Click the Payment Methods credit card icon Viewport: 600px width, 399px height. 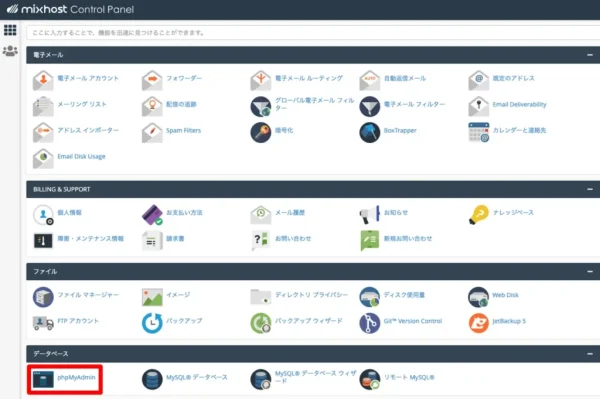click(x=152, y=215)
